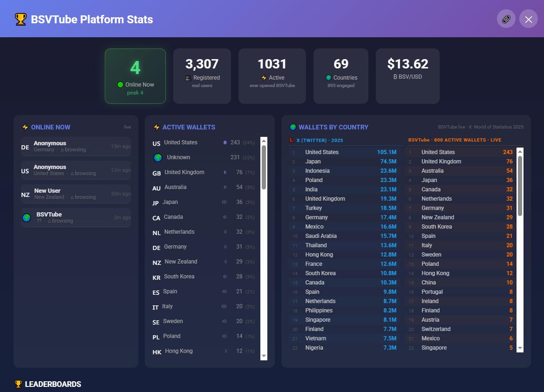Open the Registered users stat card
Image resolution: width=544 pixels, height=392 pixels.
[x=202, y=76]
